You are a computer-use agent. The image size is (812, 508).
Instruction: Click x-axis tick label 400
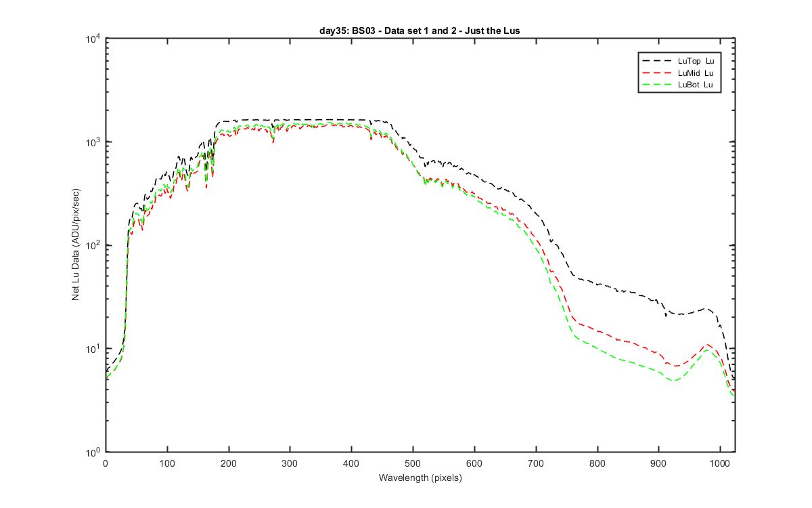[x=351, y=463]
